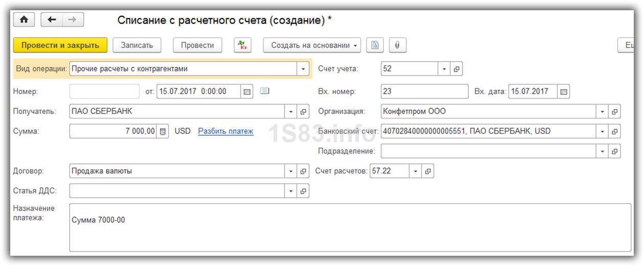Show Дт/Кт accounting entries icon
The width and height of the screenshot is (644, 266).
pyautogui.click(x=242, y=45)
